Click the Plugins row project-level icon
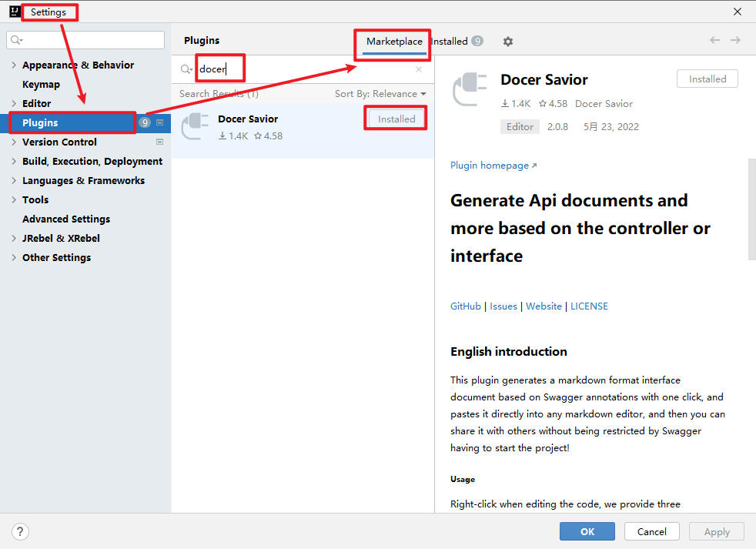Viewport: 756px width, 549px height. click(159, 122)
